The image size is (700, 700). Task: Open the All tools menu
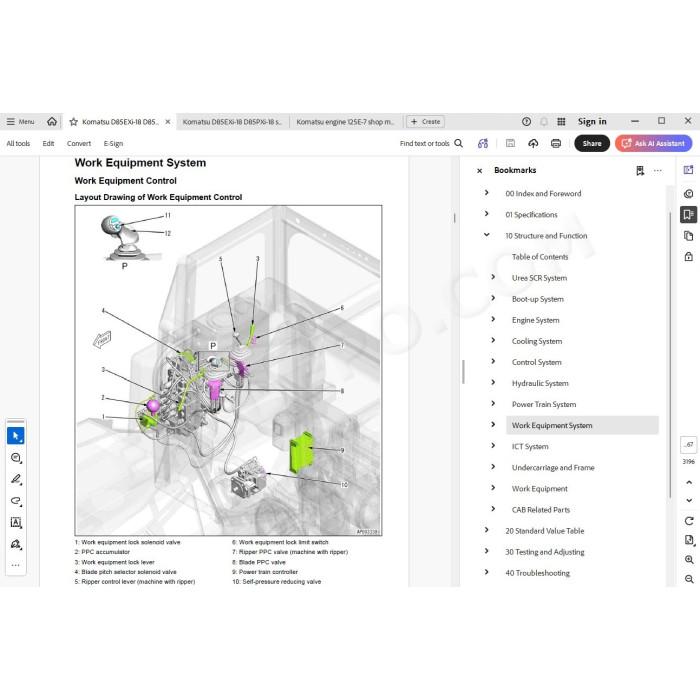coord(18,143)
